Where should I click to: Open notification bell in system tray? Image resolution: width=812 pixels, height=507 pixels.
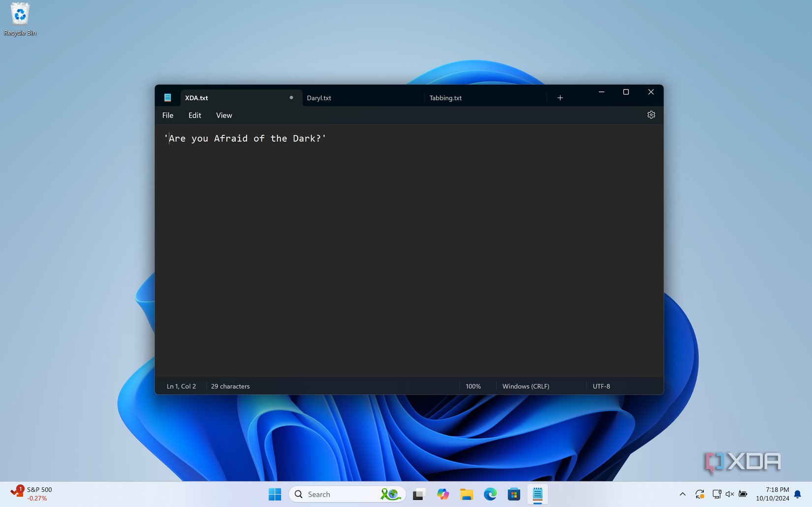(798, 494)
